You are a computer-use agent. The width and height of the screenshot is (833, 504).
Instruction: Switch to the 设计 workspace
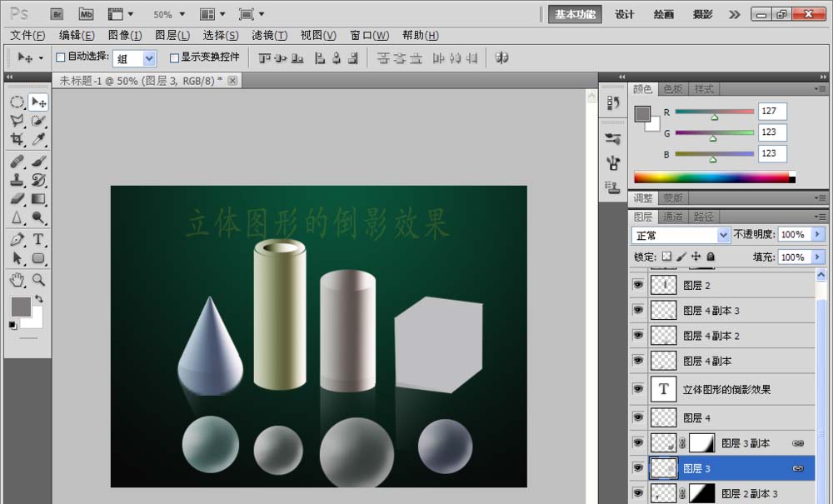(x=624, y=14)
